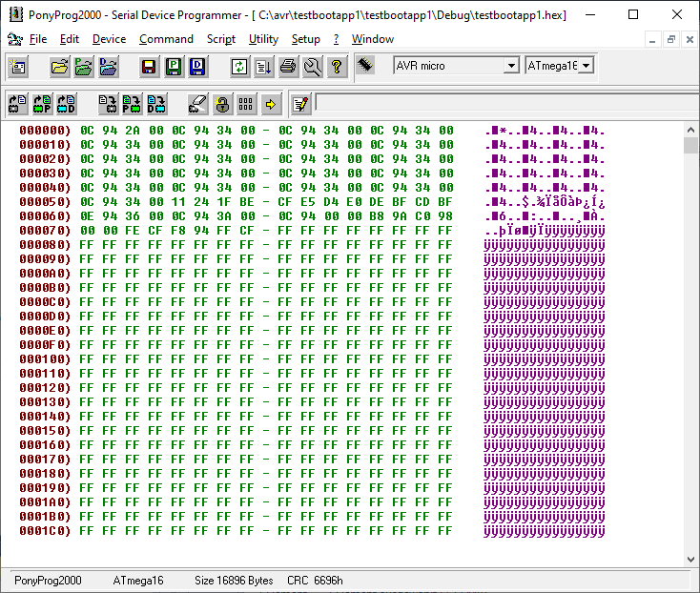Close the inner document window
Screen dimensions: 700x593
(x=690, y=40)
